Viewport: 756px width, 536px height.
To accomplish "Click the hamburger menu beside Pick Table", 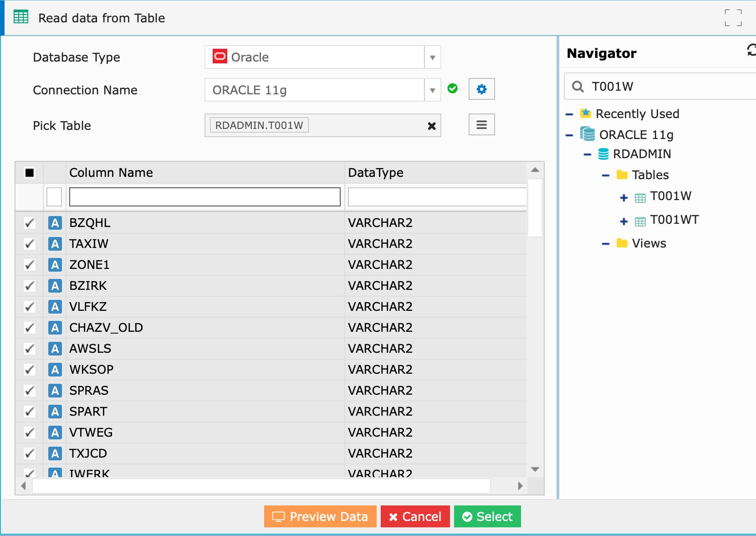I will tap(481, 125).
